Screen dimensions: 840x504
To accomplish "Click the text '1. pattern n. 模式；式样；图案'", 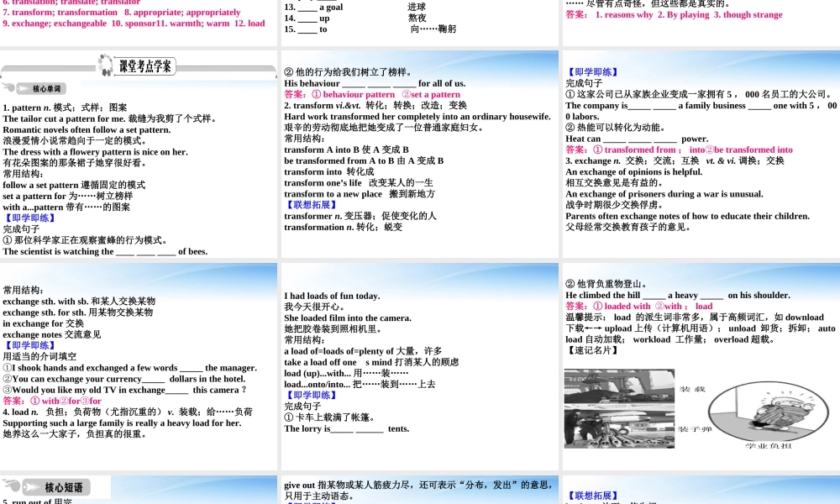I will [x=65, y=108].
